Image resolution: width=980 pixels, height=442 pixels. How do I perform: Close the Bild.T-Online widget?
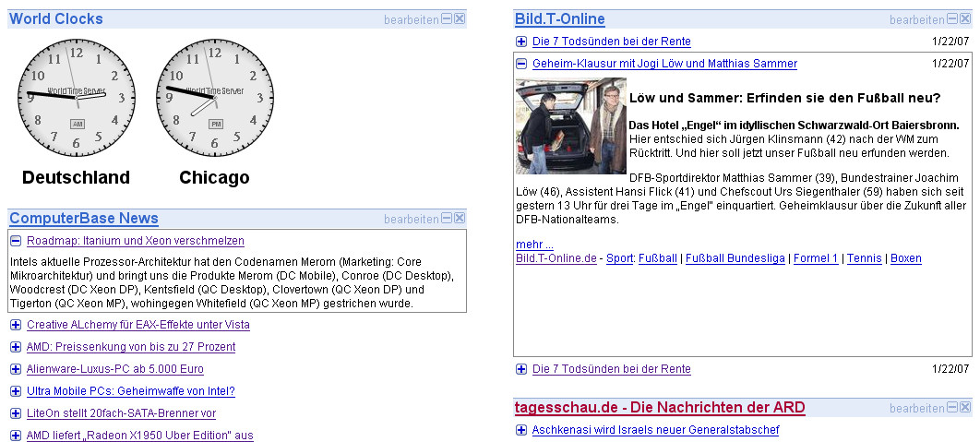pyautogui.click(x=965, y=18)
